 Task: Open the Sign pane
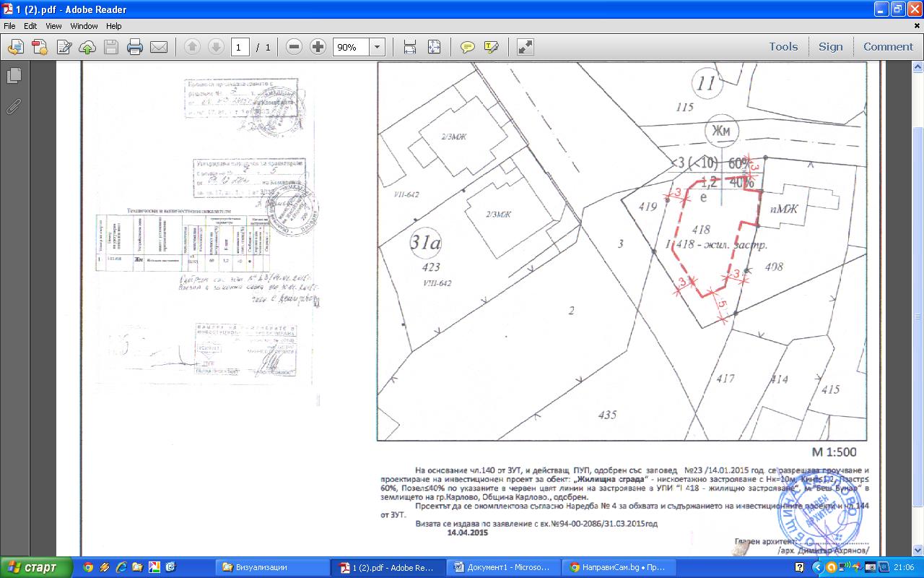pyautogui.click(x=830, y=47)
